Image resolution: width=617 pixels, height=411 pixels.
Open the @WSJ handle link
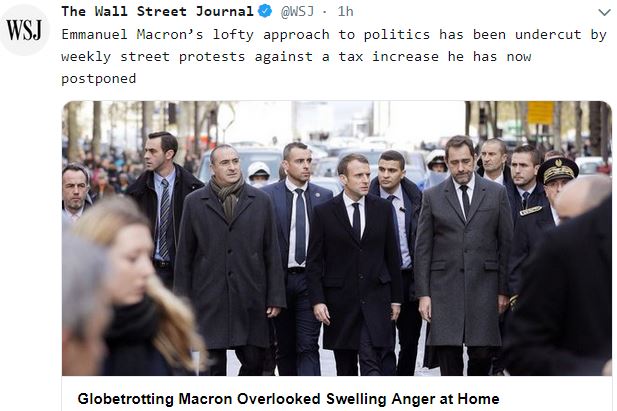297,11
